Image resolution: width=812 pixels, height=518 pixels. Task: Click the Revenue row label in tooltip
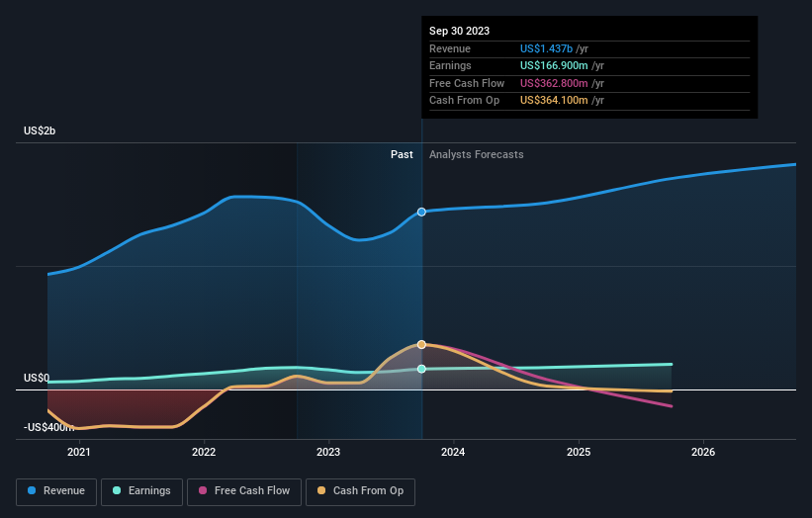(450, 48)
